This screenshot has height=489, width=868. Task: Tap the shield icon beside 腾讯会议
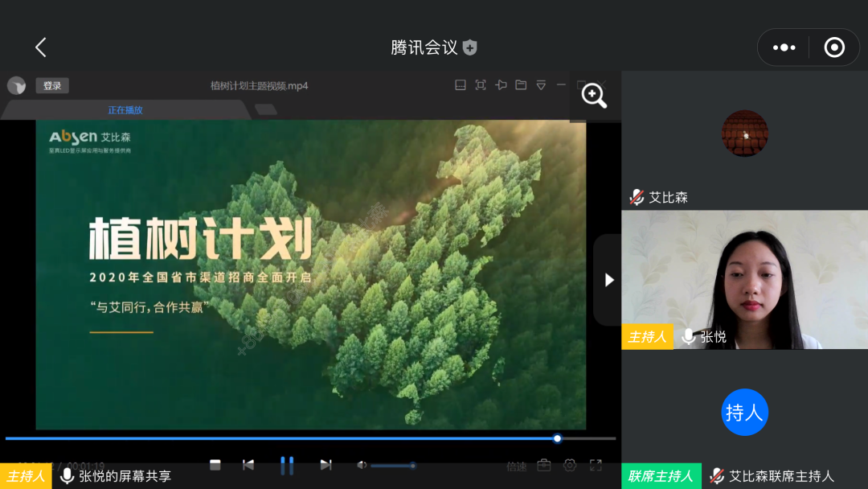tap(470, 47)
